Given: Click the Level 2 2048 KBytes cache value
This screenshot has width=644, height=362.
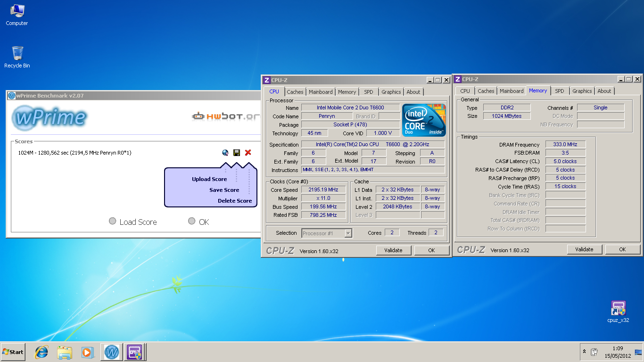Looking at the screenshot, I should pos(397,206).
